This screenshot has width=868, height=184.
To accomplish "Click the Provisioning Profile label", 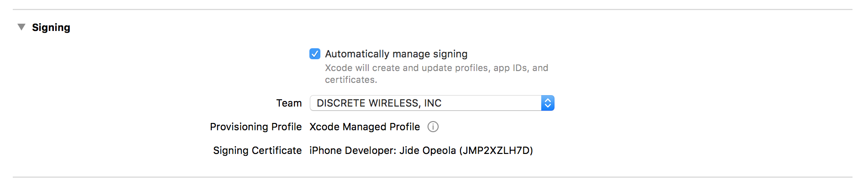I will coord(256,127).
